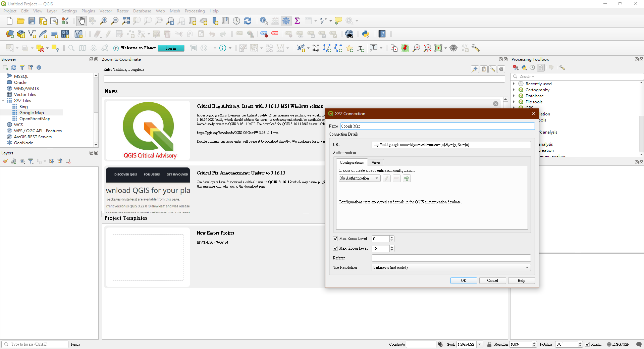Viewport: 644px width, 349px height.
Task: Click the Referer input field
Action: [x=451, y=258]
